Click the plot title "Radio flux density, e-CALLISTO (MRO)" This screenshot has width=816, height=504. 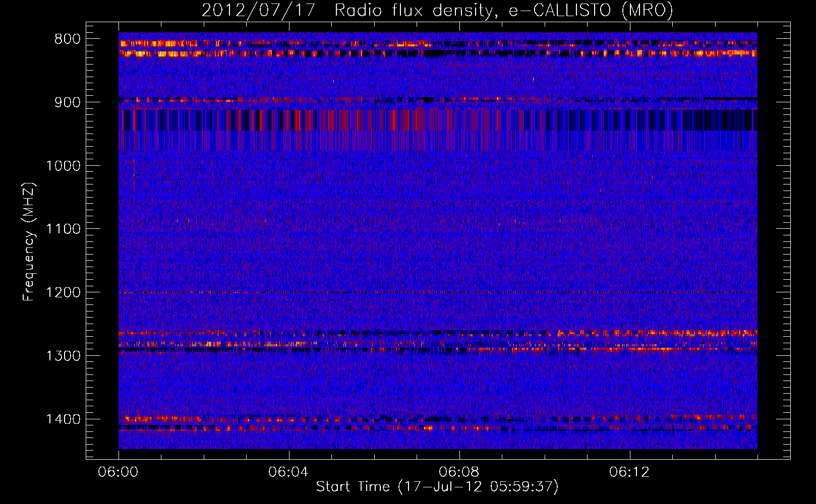tap(503, 10)
